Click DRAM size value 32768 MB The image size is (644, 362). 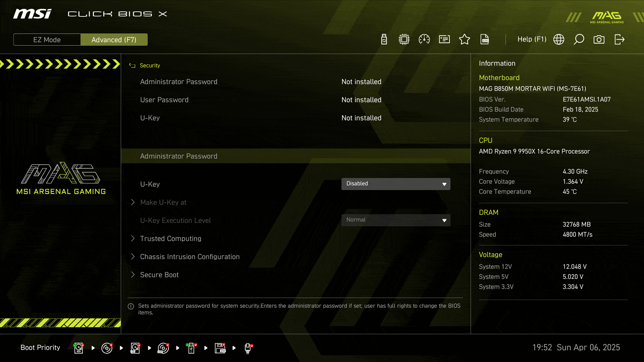[577, 225]
